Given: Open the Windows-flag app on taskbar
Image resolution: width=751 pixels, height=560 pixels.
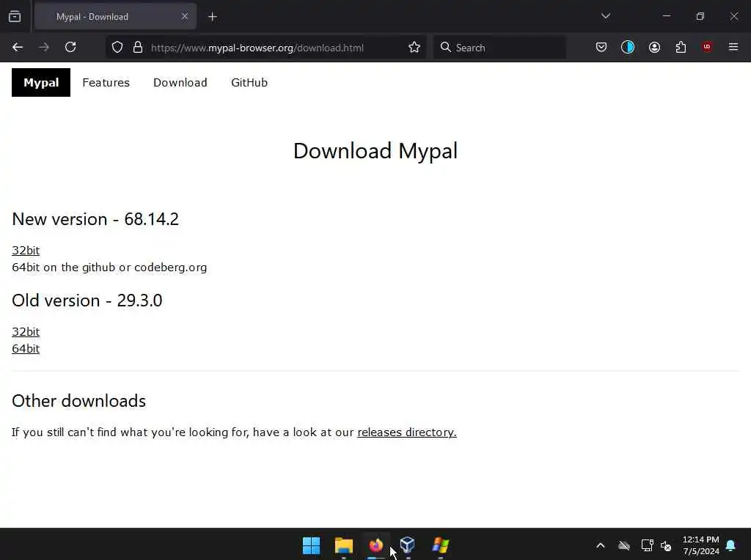Looking at the screenshot, I should pos(440,545).
